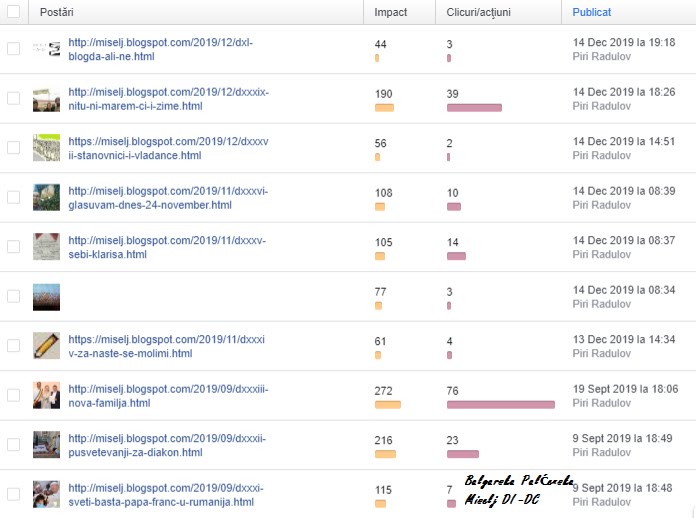Open sveti-basta-papa-franc post thumbnail

click(x=47, y=494)
